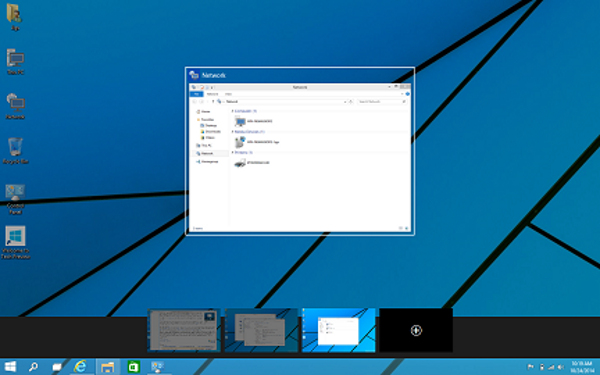Select the Recycle Bin desktop icon

tap(15, 151)
